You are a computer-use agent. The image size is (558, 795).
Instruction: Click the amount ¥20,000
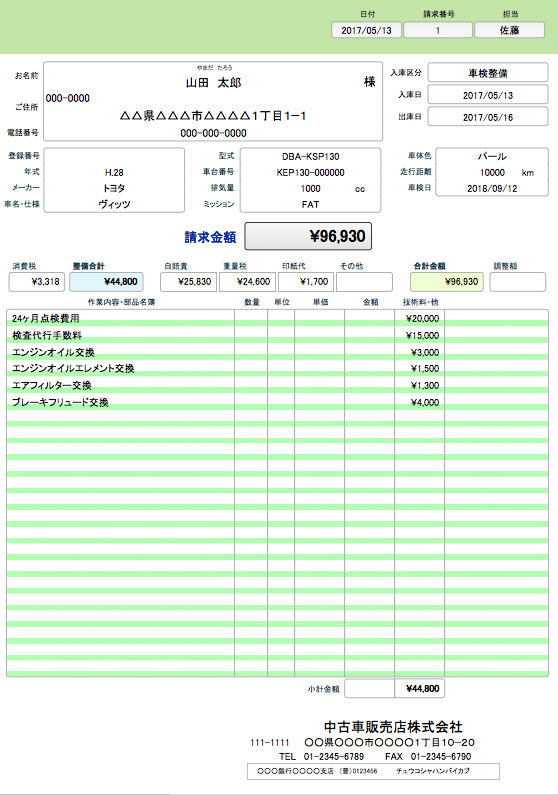point(422,318)
